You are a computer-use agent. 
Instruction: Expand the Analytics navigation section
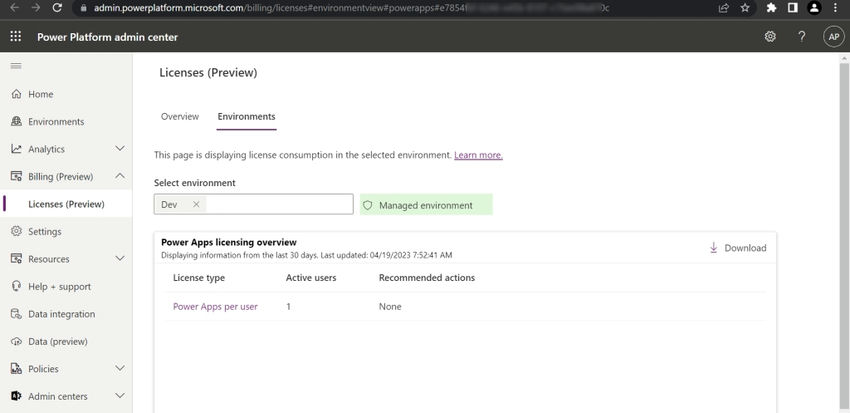(120, 149)
